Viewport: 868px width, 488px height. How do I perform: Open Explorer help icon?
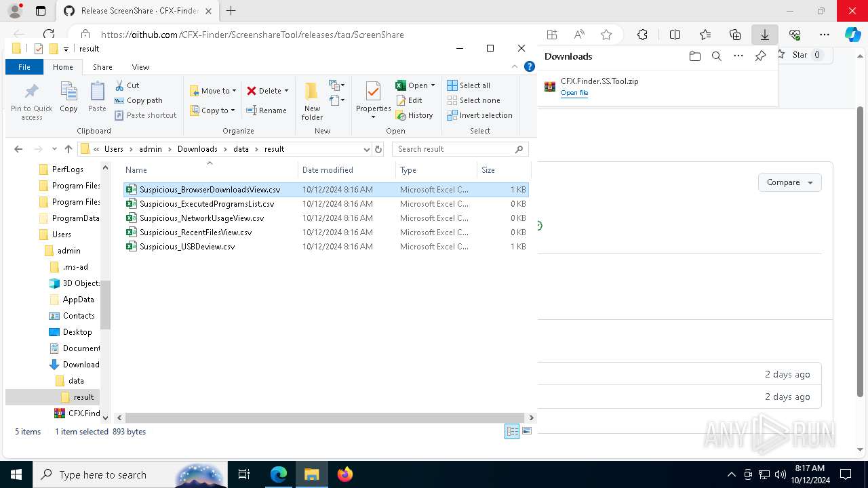pyautogui.click(x=530, y=66)
